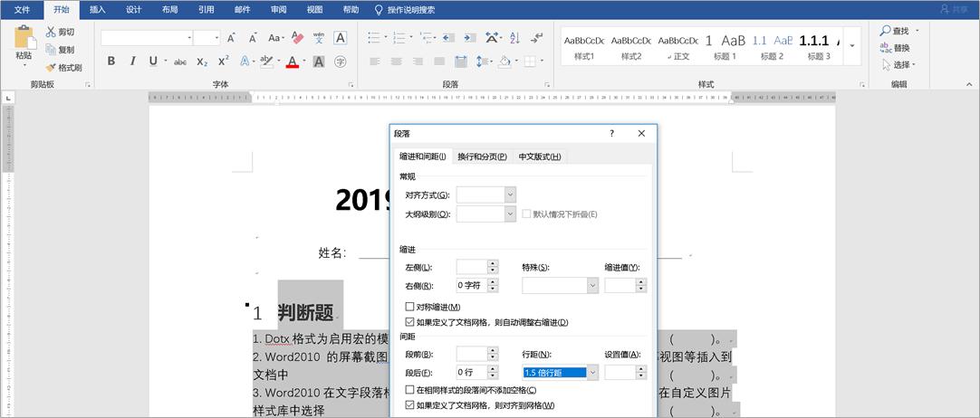Click the 设置值 stepper arrows

click(640, 373)
